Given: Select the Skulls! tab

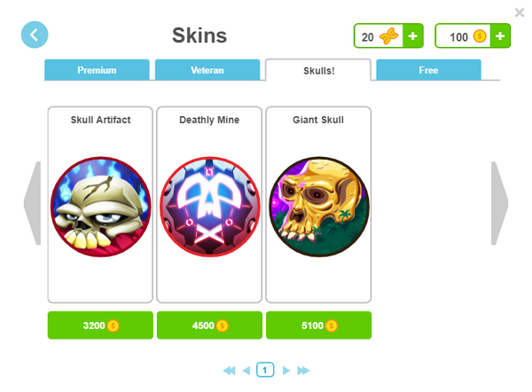Looking at the screenshot, I should coord(318,70).
